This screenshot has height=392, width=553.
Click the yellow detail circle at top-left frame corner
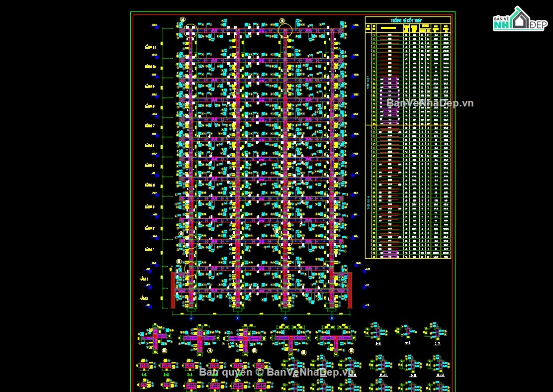(190, 30)
